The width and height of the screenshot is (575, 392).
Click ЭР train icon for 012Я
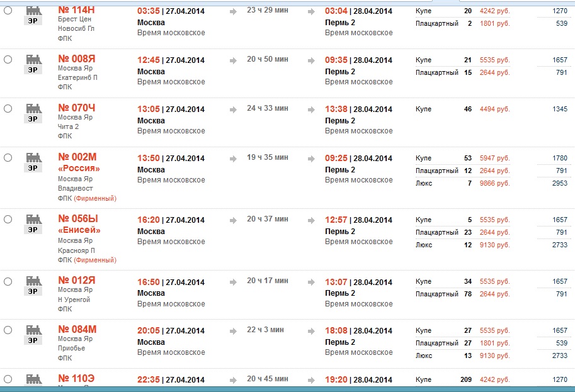click(33, 285)
